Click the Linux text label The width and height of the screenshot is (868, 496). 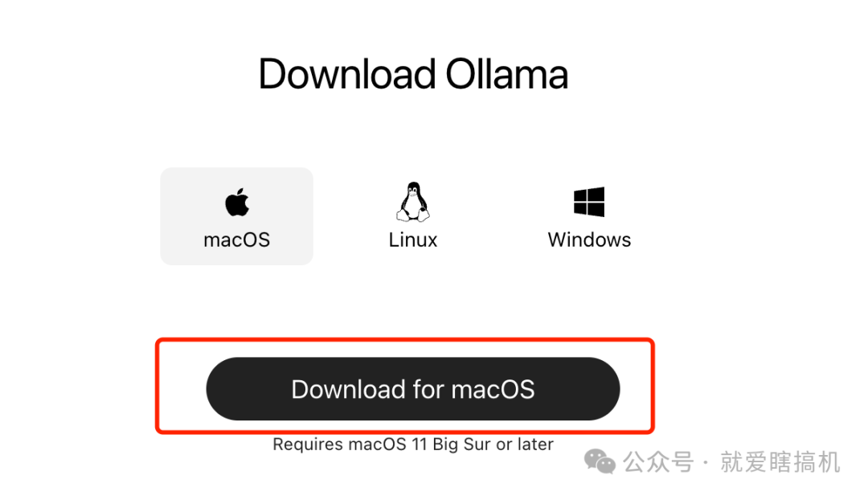pos(413,240)
